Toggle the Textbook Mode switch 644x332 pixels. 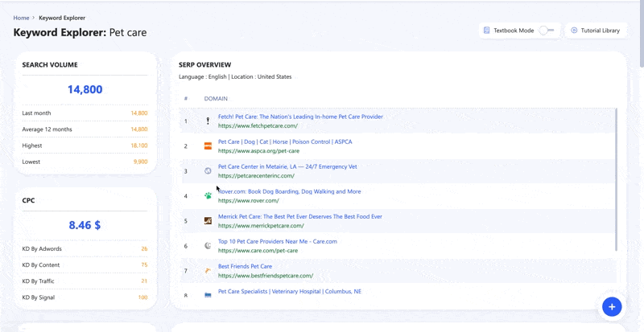click(x=547, y=31)
